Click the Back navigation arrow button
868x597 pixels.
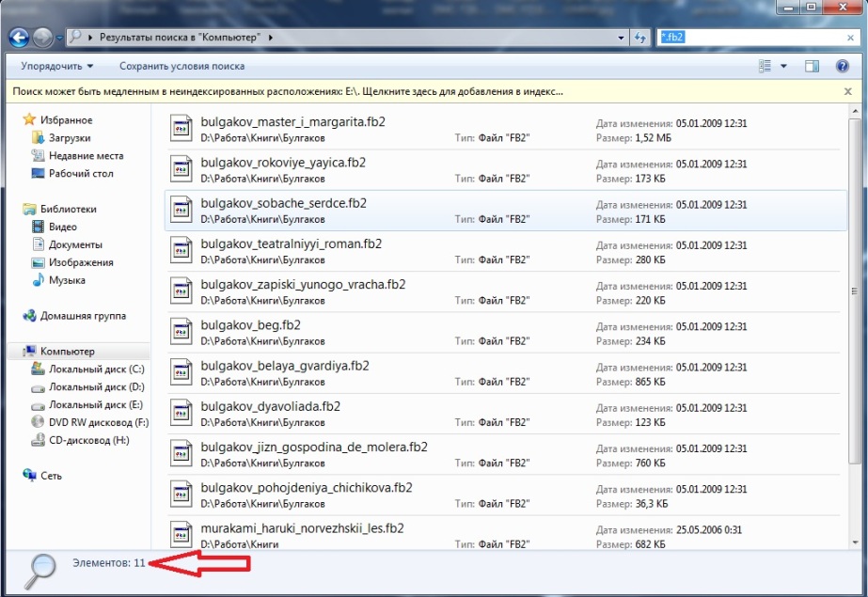(19, 38)
